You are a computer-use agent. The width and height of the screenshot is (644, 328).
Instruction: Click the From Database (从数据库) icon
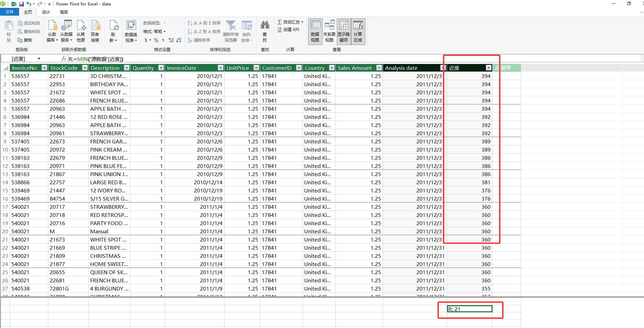point(52,31)
